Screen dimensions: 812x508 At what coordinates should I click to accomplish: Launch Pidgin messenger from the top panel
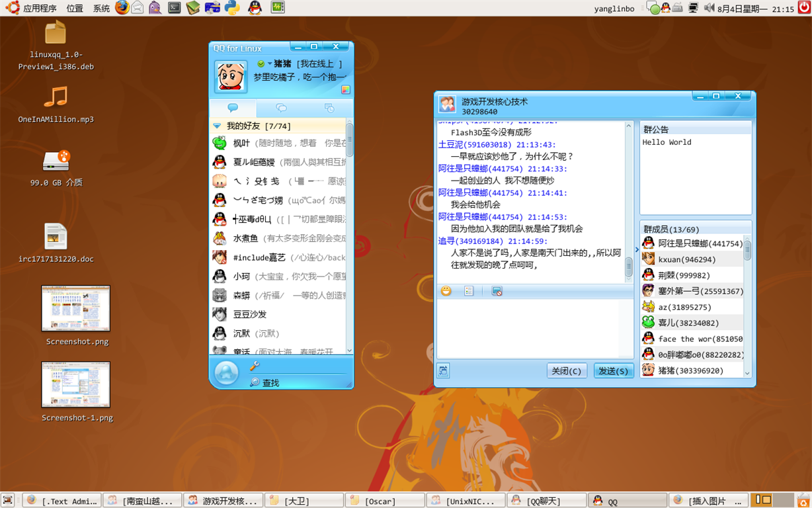(155, 8)
